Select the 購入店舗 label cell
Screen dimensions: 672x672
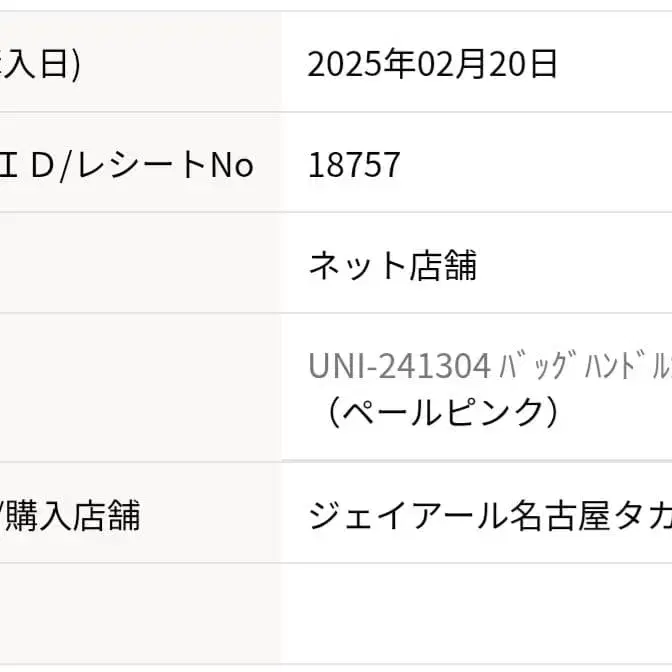click(x=75, y=516)
